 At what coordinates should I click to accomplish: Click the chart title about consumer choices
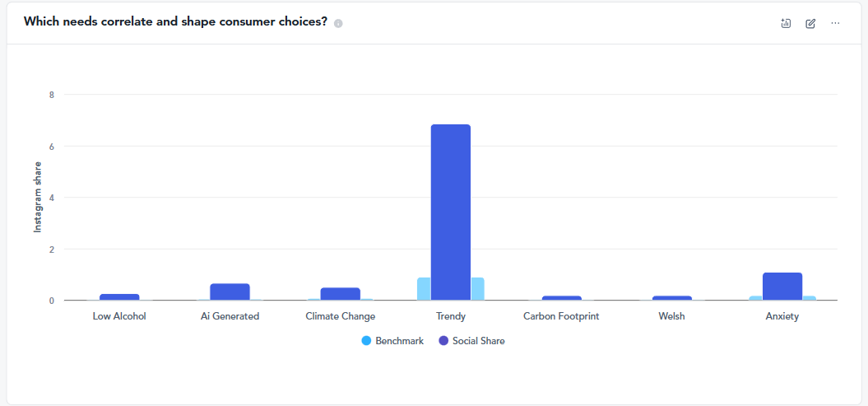[x=175, y=22]
